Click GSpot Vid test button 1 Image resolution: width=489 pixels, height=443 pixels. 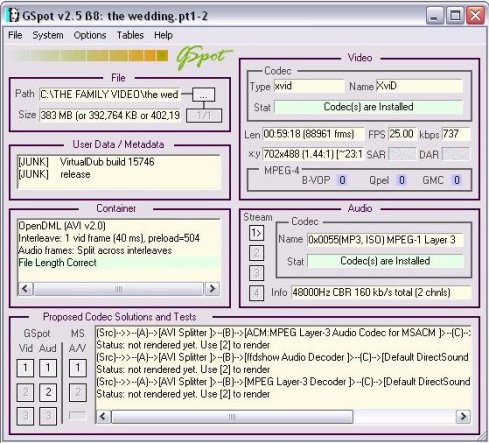click(25, 368)
